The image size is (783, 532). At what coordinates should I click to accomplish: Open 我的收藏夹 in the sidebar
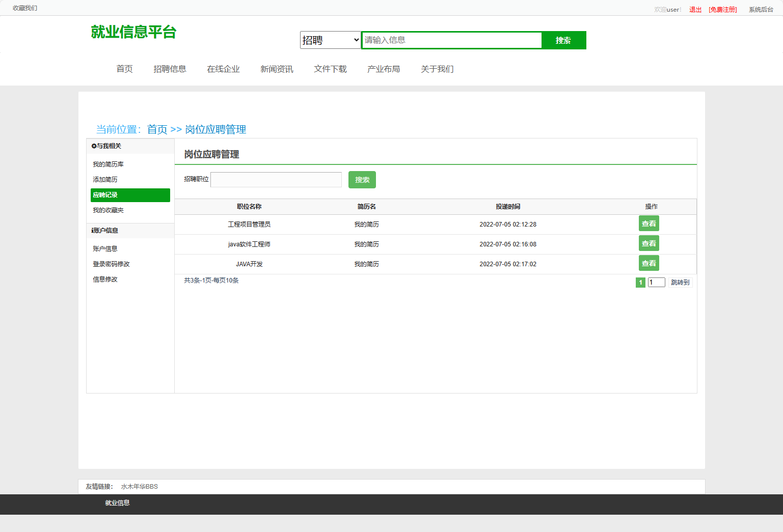(x=108, y=210)
